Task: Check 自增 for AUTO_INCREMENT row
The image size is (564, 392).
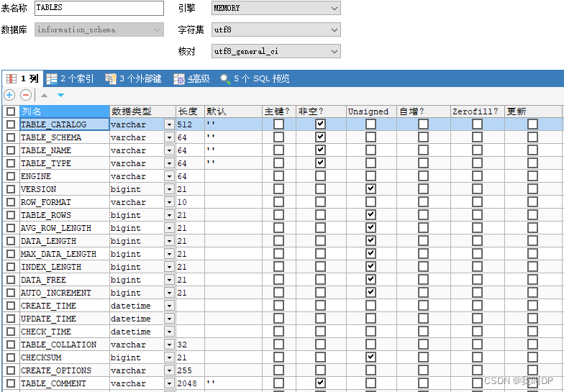Action: [423, 292]
